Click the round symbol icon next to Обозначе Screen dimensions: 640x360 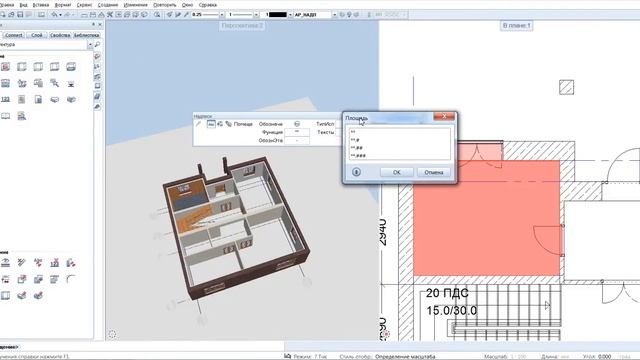(297, 124)
